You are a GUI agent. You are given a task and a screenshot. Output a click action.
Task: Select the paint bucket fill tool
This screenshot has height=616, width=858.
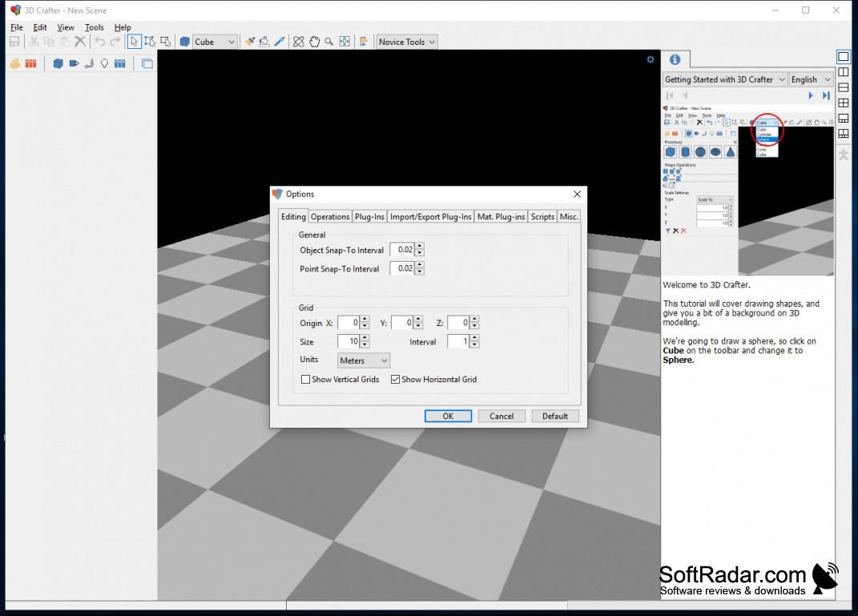coord(264,42)
